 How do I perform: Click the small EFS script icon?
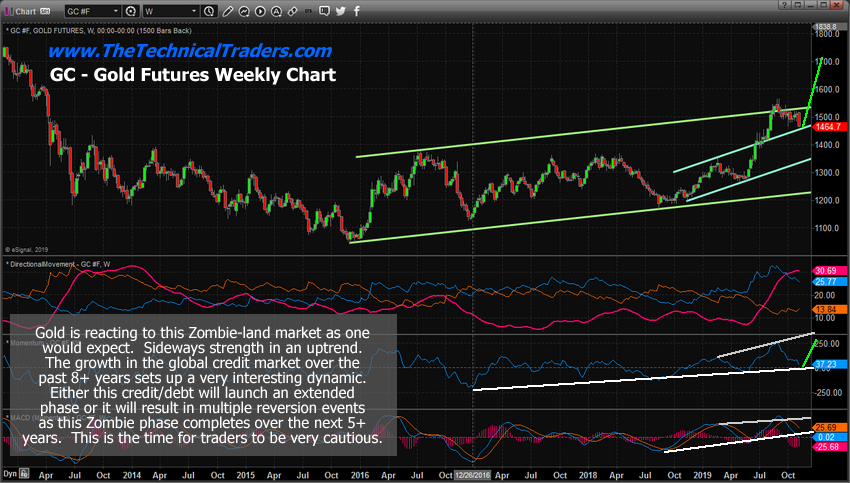click(x=308, y=11)
